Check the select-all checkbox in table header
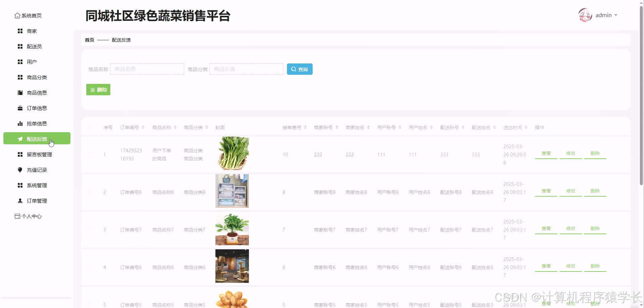Image resolution: width=644 pixels, height=308 pixels. [x=89, y=127]
